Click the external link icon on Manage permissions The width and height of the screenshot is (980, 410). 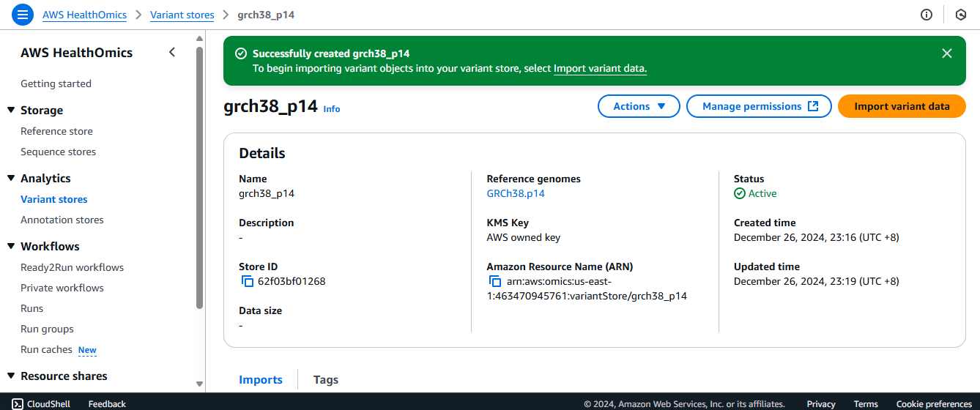coord(813,106)
